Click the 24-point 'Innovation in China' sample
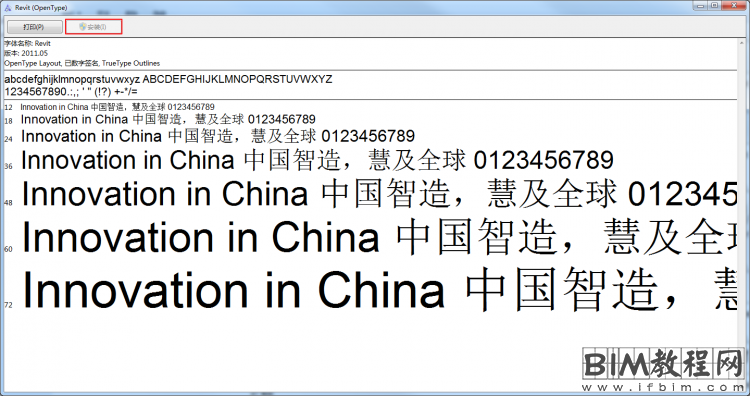 click(218, 136)
